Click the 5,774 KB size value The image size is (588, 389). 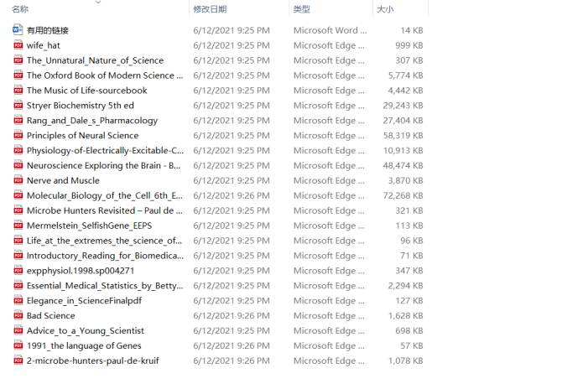point(405,75)
